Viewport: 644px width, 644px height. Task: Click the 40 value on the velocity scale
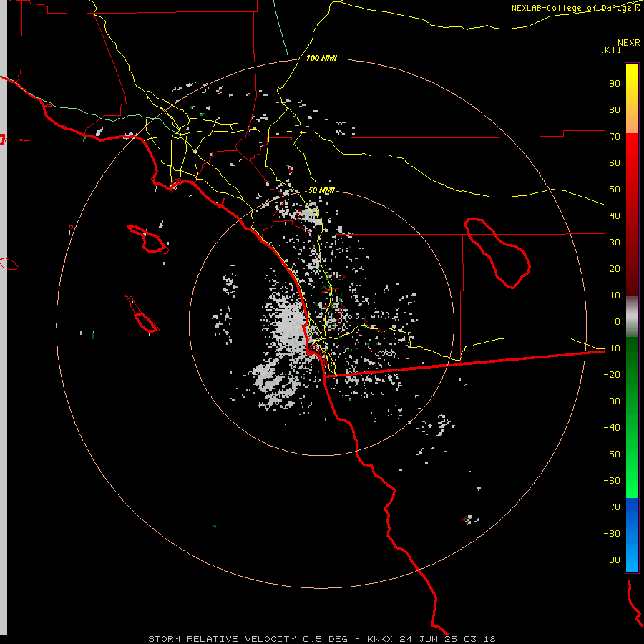(615, 216)
